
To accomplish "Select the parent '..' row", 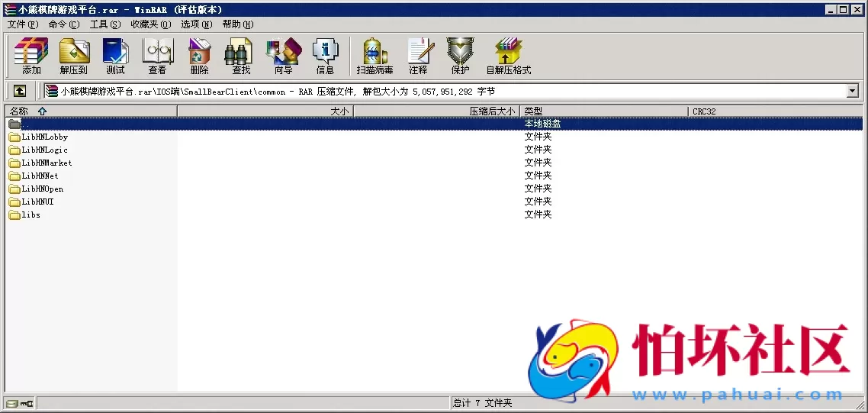I will tap(434, 124).
